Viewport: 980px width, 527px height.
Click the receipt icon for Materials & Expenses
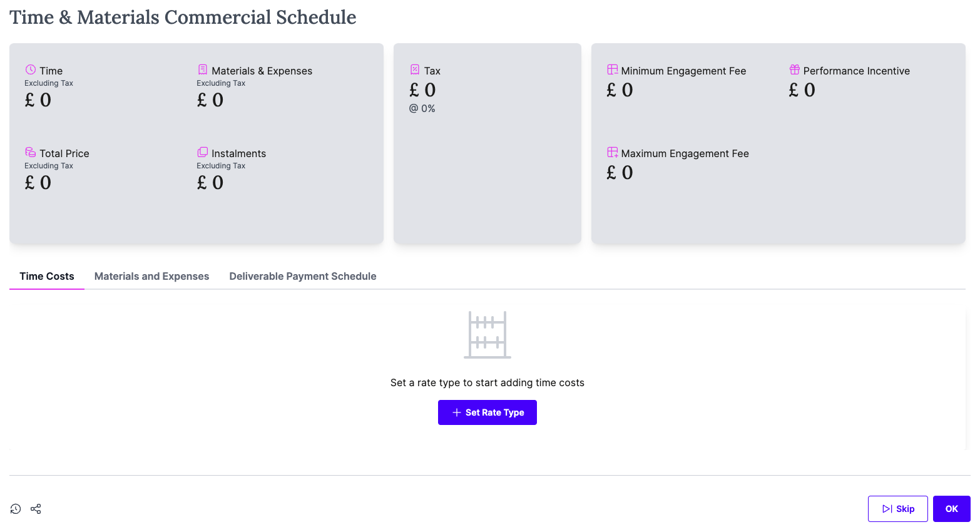point(203,69)
